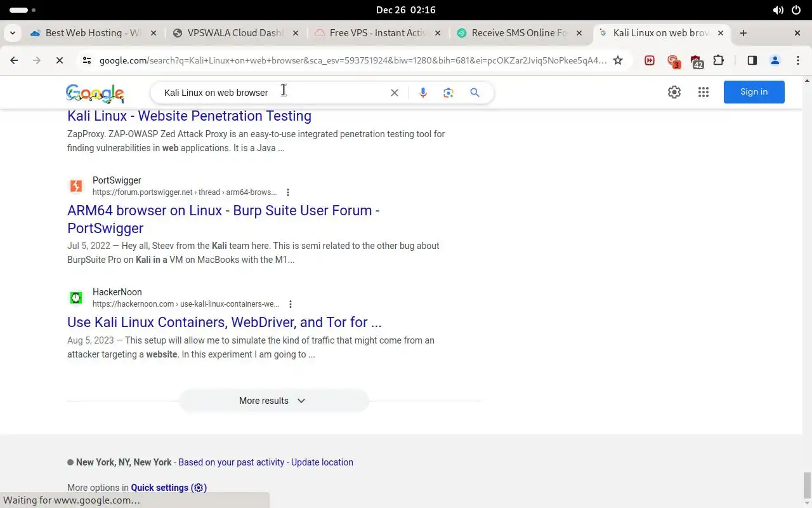The height and width of the screenshot is (508, 812).
Task: Open the Google apps grid
Action: coord(704,92)
